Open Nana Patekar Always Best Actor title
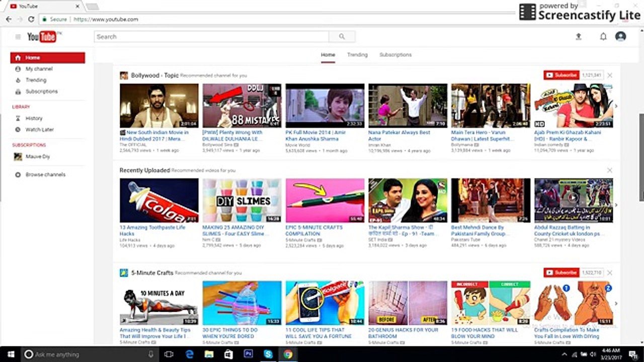Image resolution: width=644 pixels, height=362 pixels. (399, 136)
